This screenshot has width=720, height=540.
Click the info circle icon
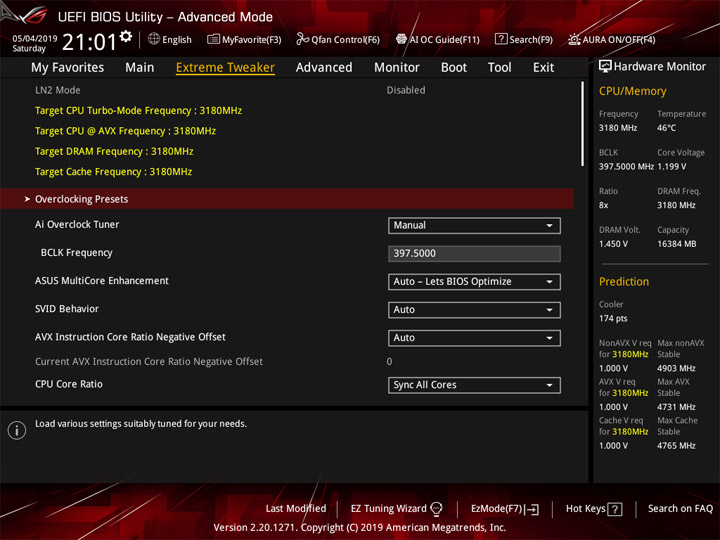17,430
